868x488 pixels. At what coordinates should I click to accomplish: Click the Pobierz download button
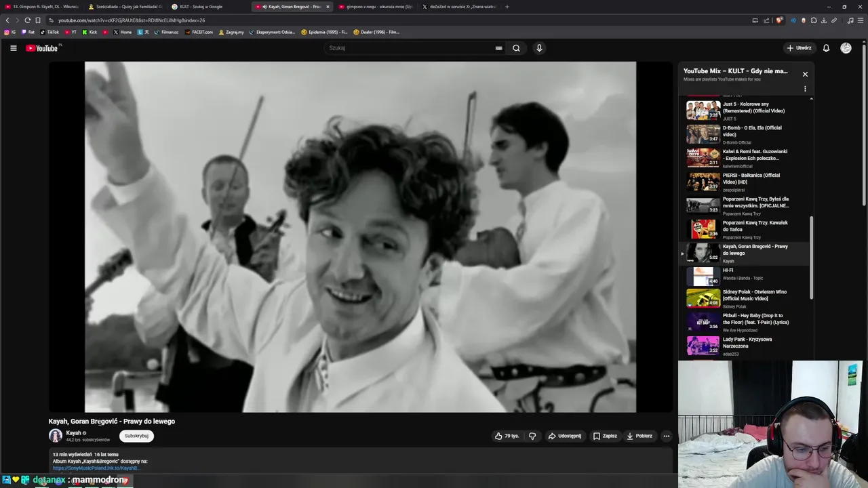coord(639,436)
